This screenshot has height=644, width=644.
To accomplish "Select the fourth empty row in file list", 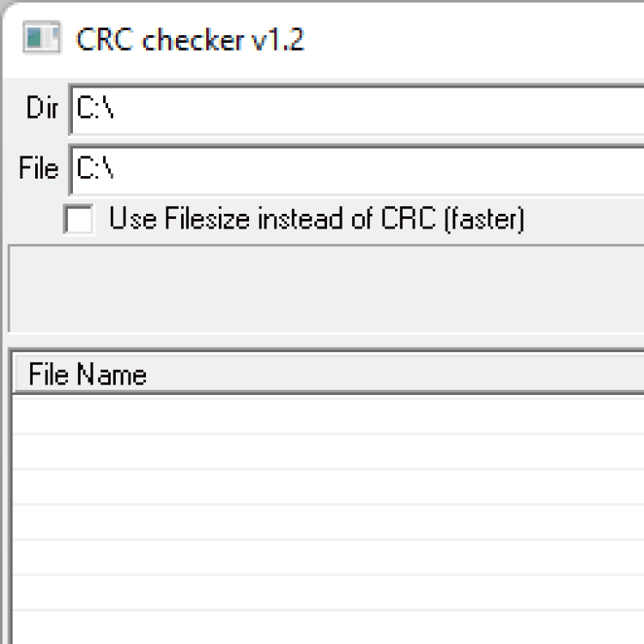I will (x=326, y=522).
